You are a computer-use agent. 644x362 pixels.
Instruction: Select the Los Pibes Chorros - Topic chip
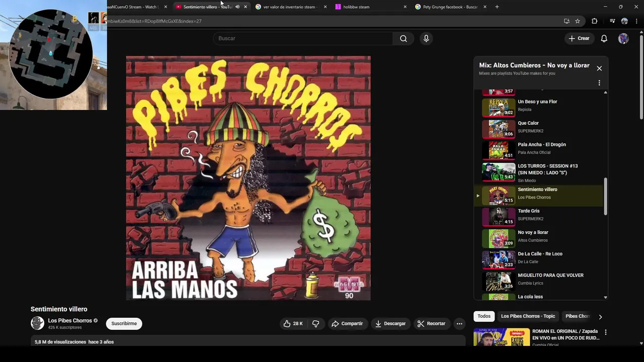coord(528,316)
